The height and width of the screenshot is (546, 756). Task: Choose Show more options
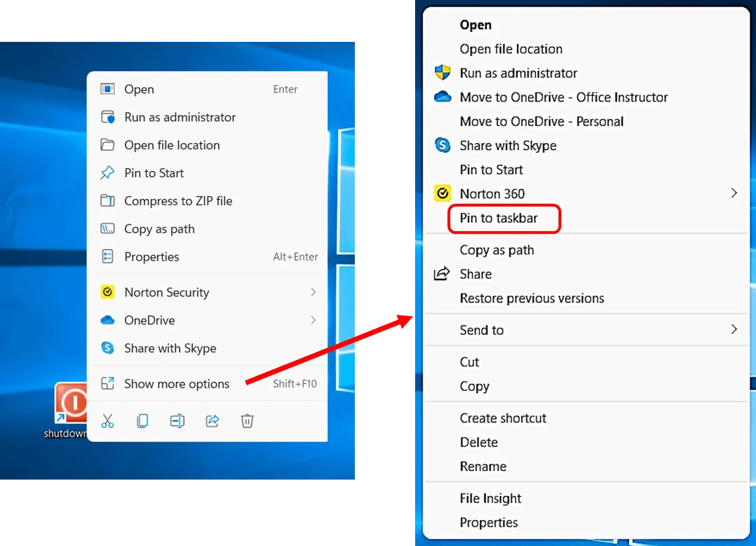pyautogui.click(x=176, y=384)
